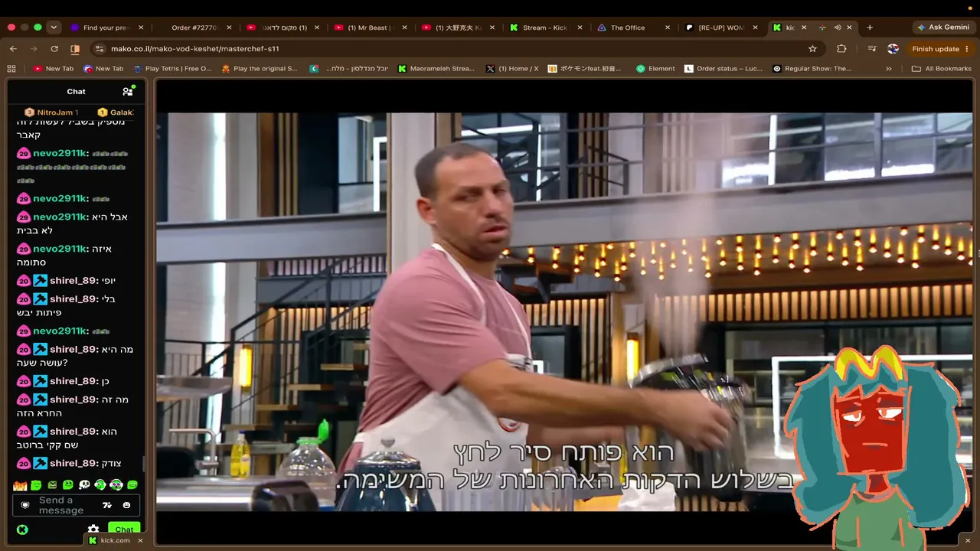Viewport: 980px width, 551px height.
Task: Bookmark this page with the star icon
Action: [x=812, y=48]
